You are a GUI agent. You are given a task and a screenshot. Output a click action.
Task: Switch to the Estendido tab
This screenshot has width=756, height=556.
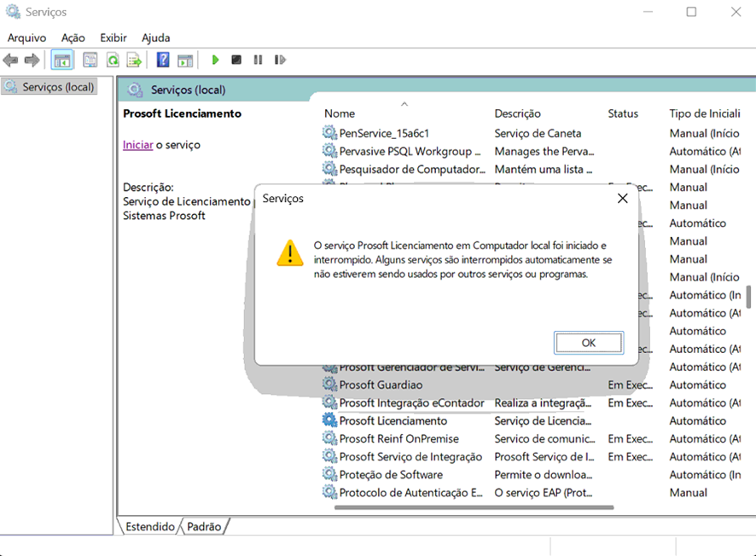(150, 526)
